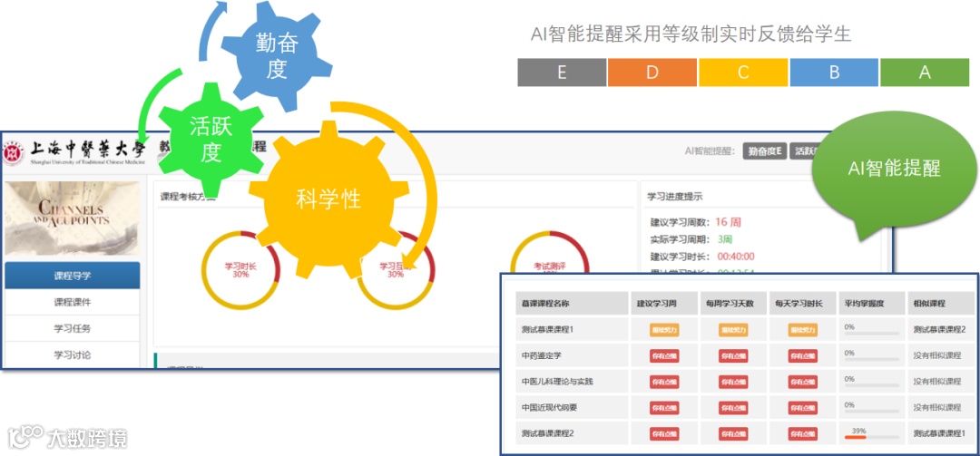980x456 pixels.
Task: Open 学习讨论 in the sidebar
Action: 73,354
